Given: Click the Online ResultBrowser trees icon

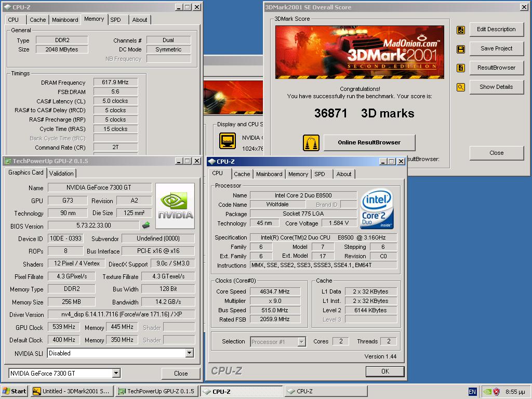Looking at the screenshot, I should [311, 143].
